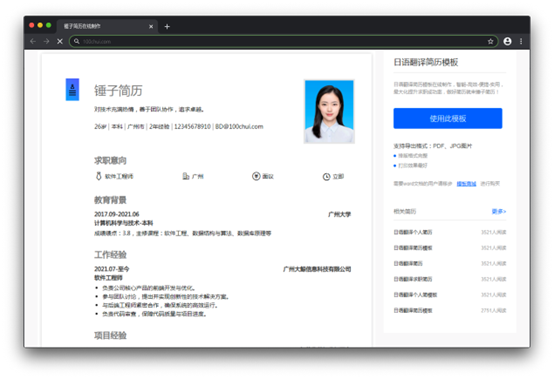This screenshot has width=554, height=379.
Task: Open the third related resume list link
Action: pos(408,263)
